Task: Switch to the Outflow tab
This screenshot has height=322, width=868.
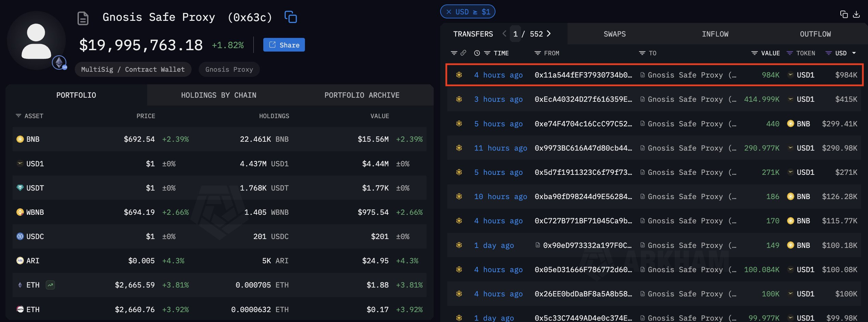Action: tap(815, 34)
